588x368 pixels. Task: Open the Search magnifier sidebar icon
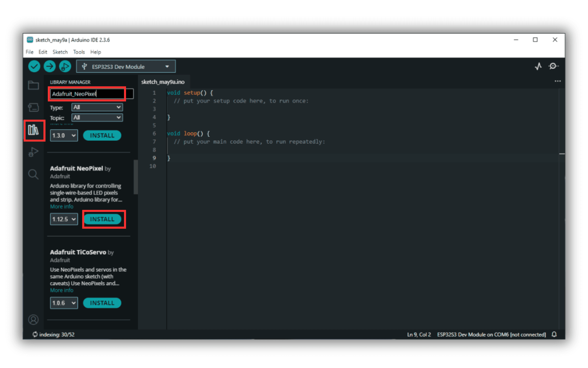tap(33, 174)
